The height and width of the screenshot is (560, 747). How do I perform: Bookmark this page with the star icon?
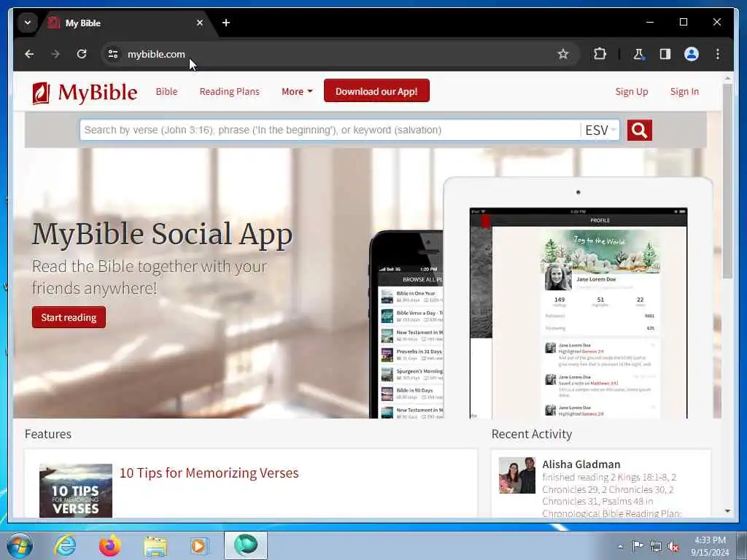562,54
